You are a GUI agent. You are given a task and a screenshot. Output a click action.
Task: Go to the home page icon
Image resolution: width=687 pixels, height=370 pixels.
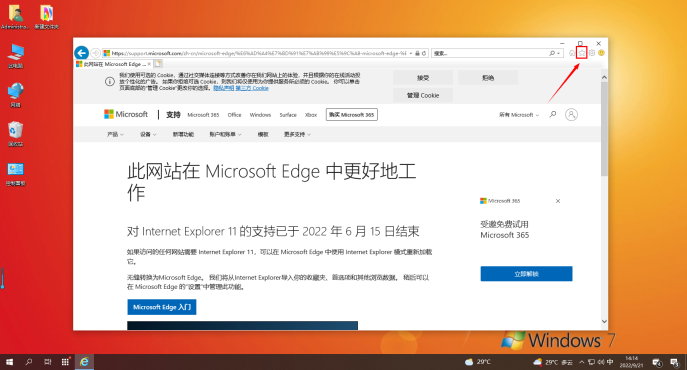tap(572, 53)
